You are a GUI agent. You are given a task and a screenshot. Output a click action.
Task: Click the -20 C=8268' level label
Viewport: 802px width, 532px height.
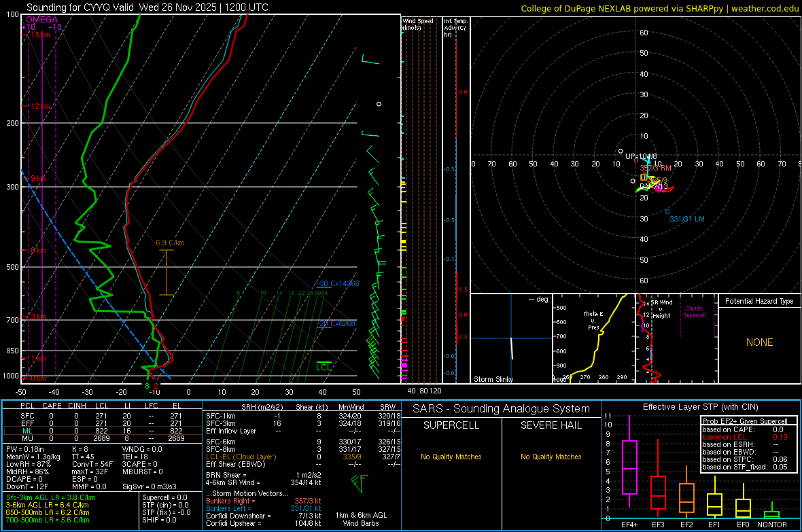click(x=336, y=323)
